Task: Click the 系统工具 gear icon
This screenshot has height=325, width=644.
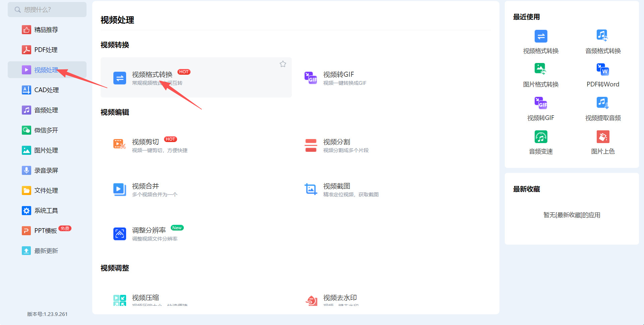Action: pyautogui.click(x=26, y=210)
